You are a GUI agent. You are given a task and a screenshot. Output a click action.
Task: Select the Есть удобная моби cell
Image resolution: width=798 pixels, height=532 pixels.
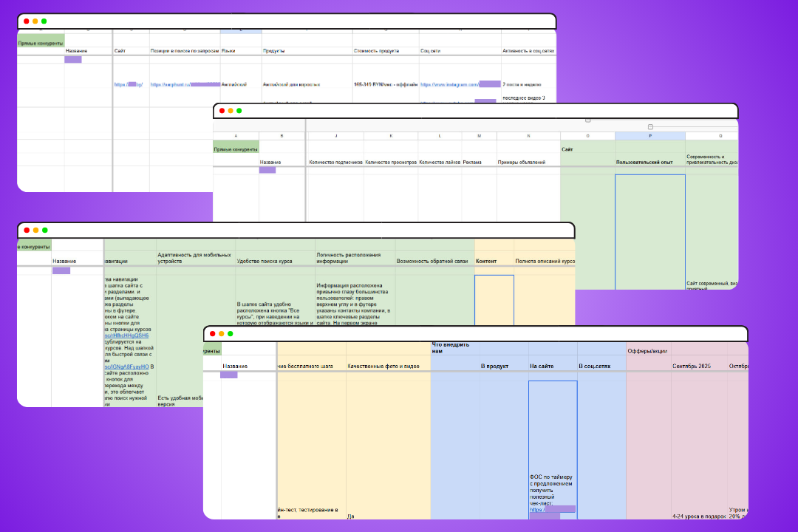pyautogui.click(x=180, y=401)
